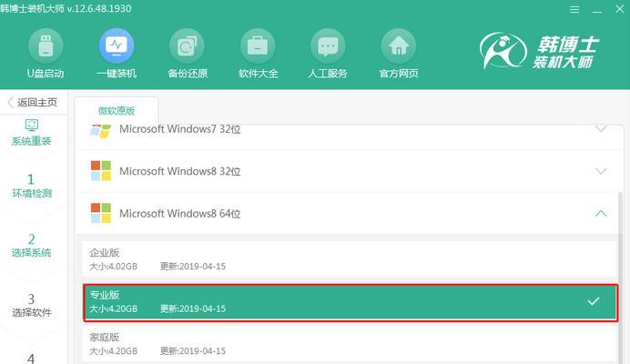Switch to the 微软原版 tab
Image resolution: width=630 pixels, height=364 pixels.
(117, 110)
